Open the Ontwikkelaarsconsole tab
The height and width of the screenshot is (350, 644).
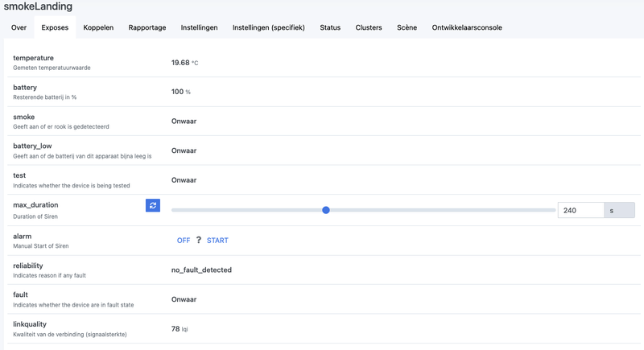467,27
